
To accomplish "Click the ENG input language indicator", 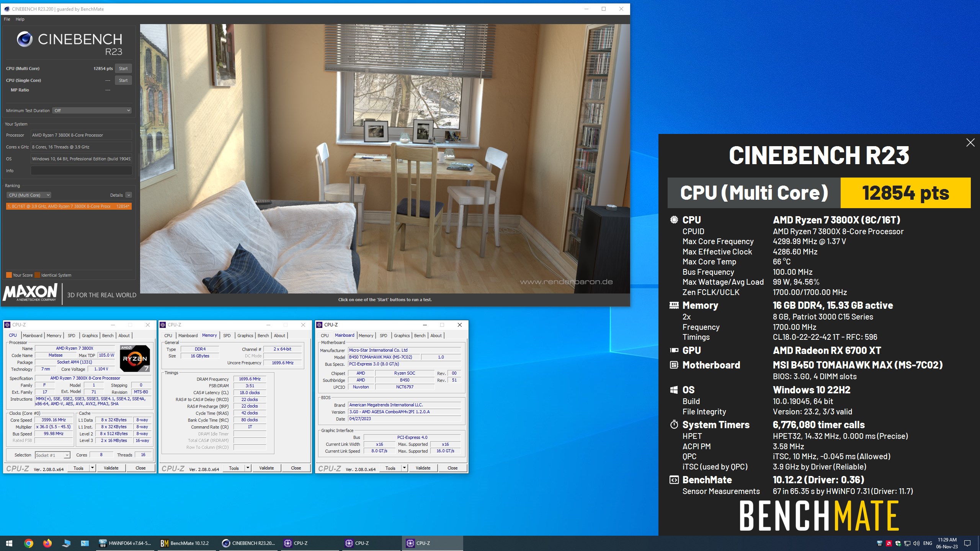I will 928,543.
